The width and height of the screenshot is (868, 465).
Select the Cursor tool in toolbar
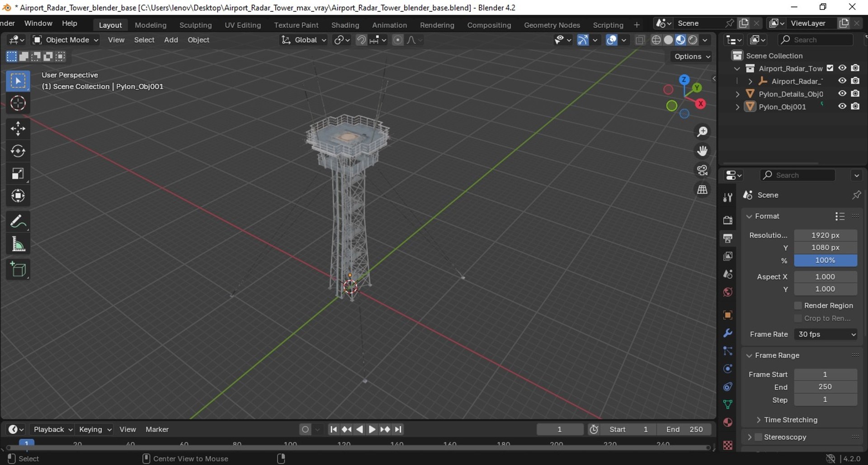click(18, 104)
